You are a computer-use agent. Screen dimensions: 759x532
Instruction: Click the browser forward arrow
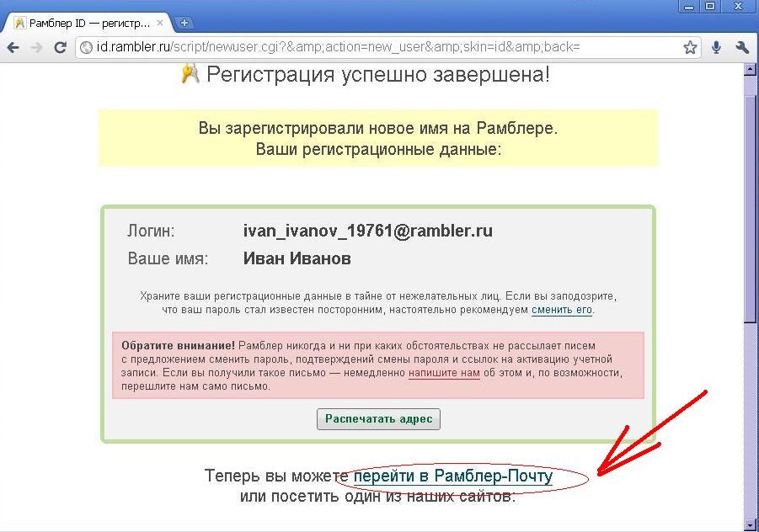click(36, 47)
